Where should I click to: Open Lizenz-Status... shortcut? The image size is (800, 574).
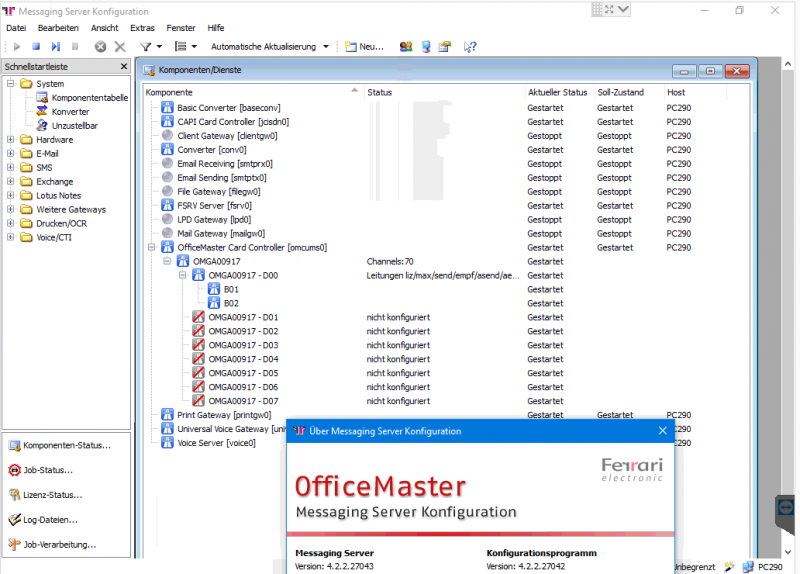point(45,495)
